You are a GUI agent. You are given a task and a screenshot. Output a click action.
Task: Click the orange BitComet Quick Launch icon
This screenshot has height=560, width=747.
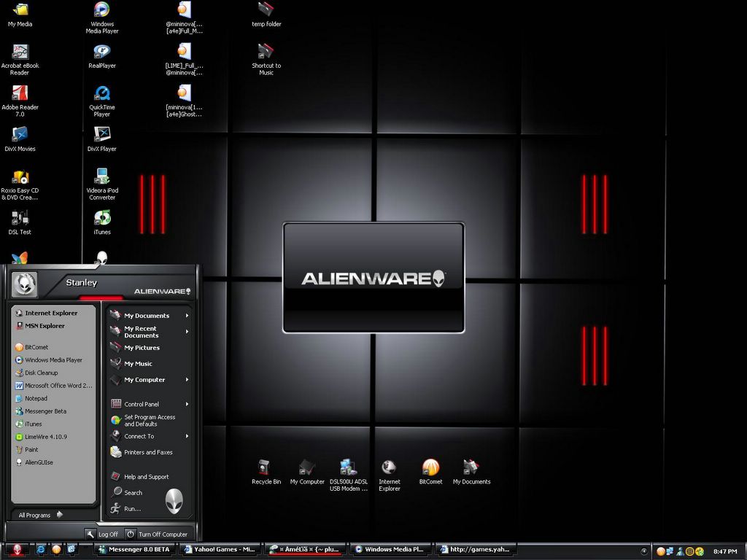pyautogui.click(x=56, y=550)
